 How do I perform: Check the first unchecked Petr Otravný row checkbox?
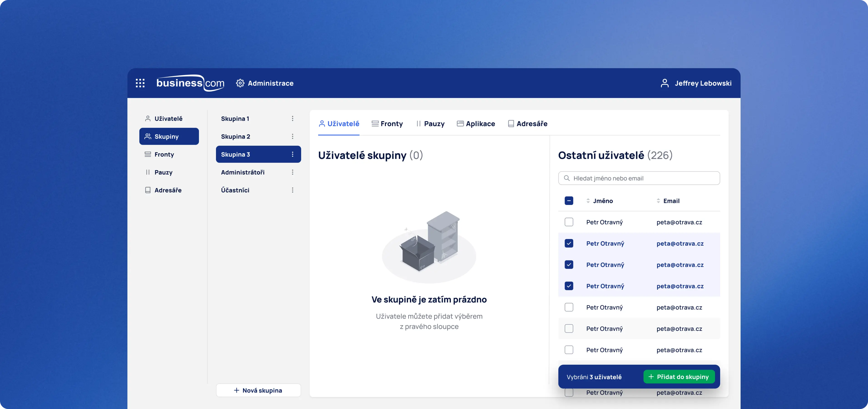[x=569, y=222]
